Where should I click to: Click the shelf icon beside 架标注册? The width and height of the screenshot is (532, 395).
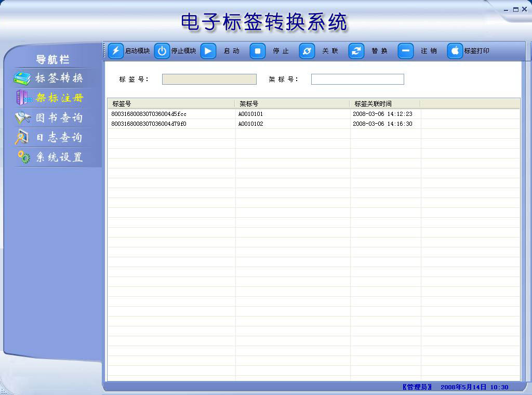(x=24, y=98)
